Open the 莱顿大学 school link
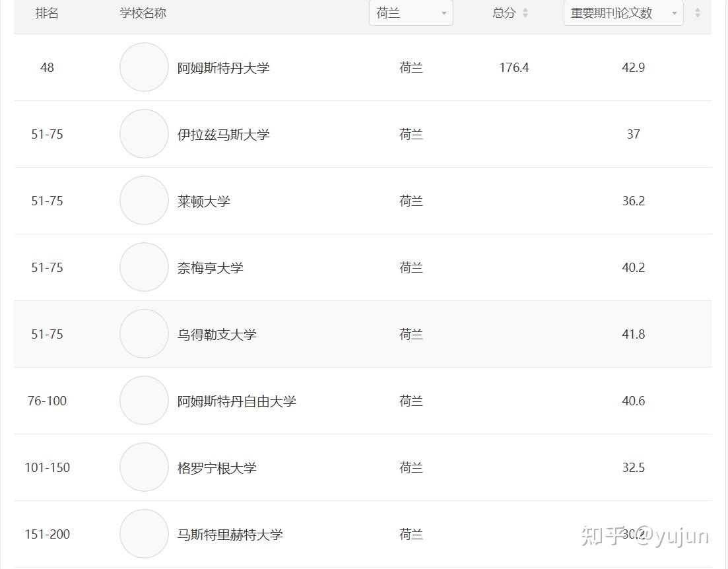This screenshot has height=569, width=728. [x=203, y=201]
